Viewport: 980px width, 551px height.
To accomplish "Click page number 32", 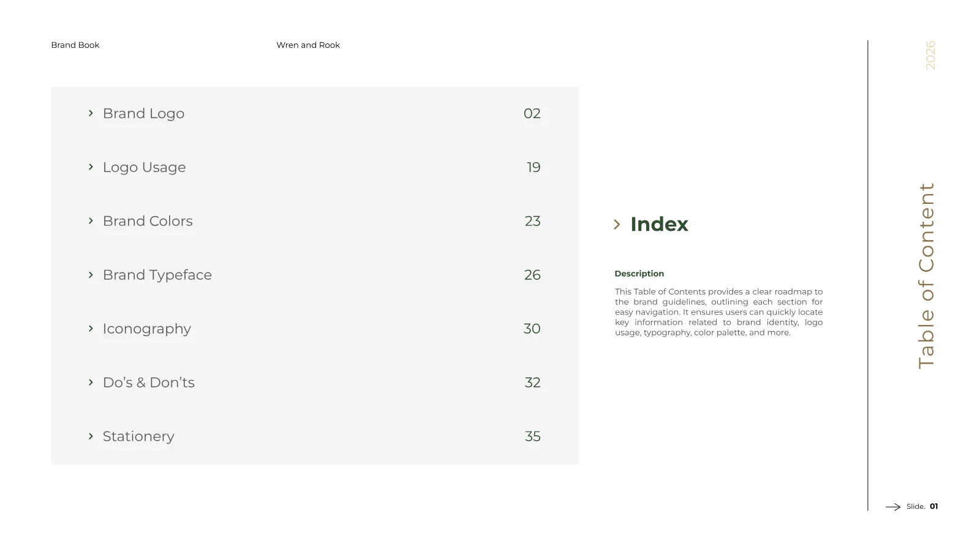I will (x=533, y=383).
